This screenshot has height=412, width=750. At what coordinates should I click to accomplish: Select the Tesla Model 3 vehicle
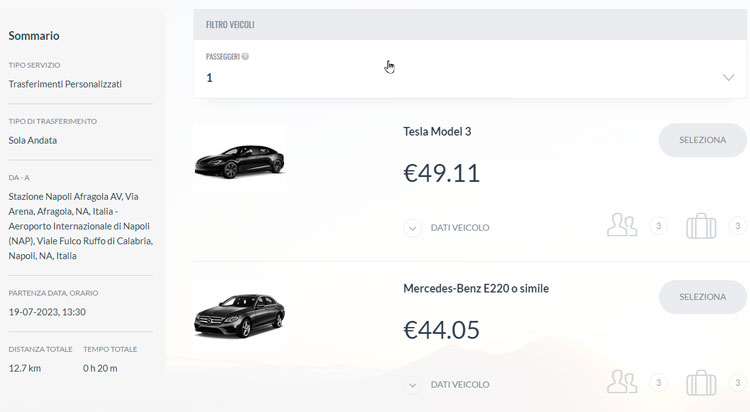coord(702,140)
